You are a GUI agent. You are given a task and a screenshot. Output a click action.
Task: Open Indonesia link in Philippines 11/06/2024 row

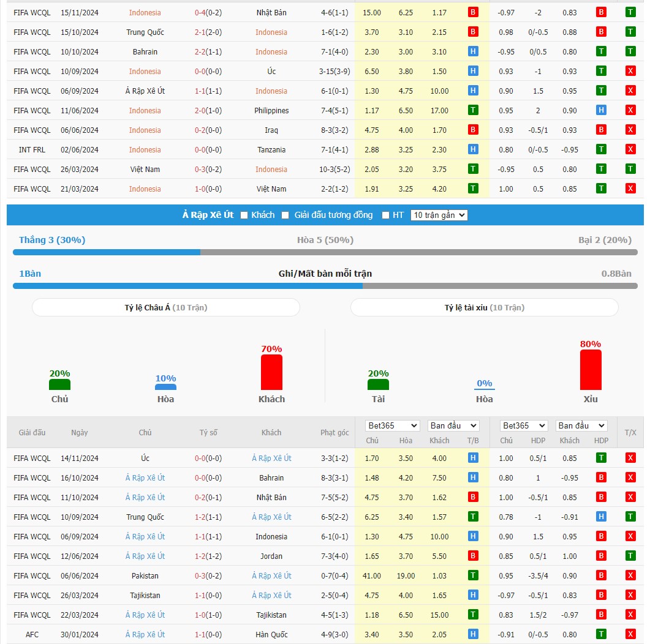(x=145, y=111)
